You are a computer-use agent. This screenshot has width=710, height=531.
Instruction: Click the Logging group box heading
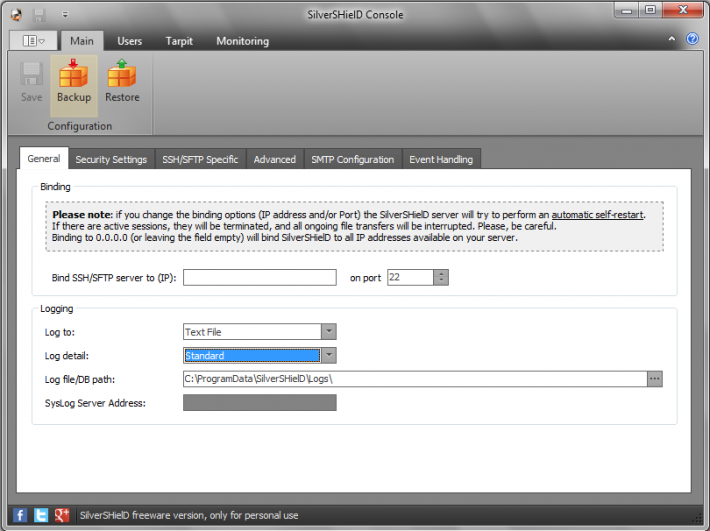(57, 309)
